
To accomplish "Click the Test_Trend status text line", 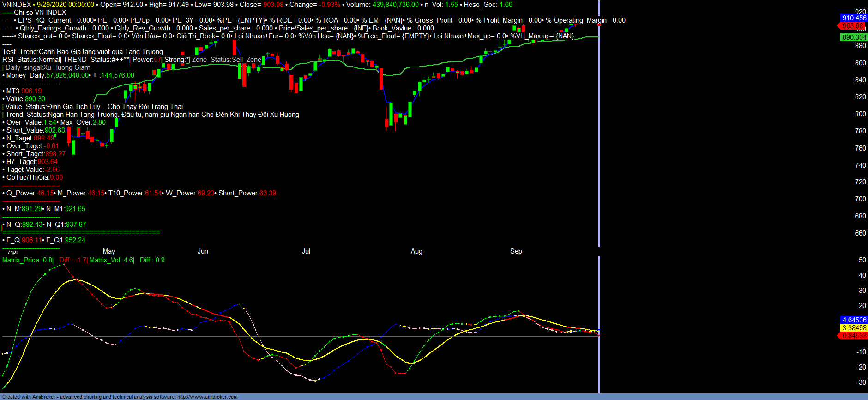I will coord(83,52).
